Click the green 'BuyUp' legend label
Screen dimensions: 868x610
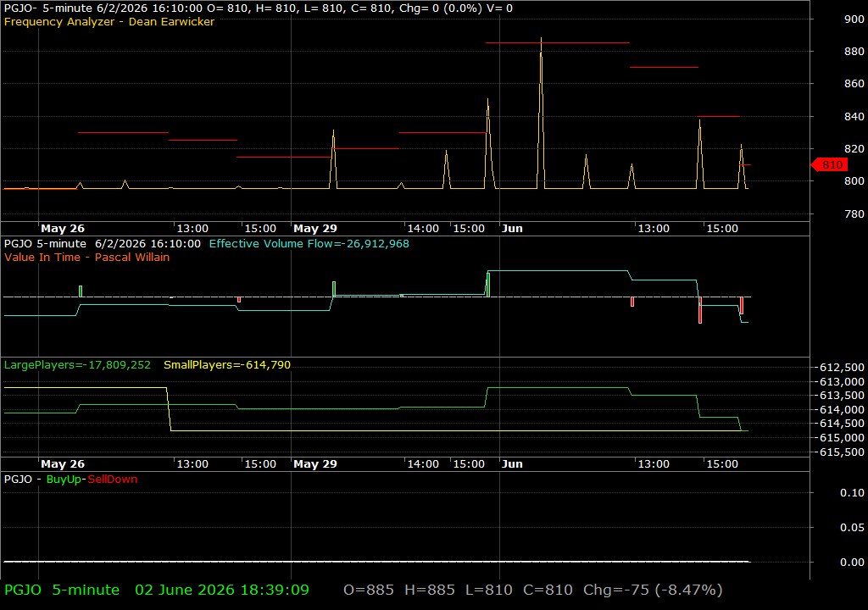click(64, 480)
